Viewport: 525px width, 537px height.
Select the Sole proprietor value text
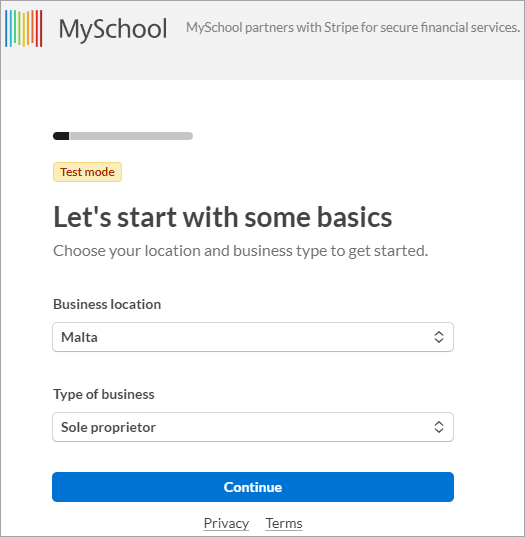[x=108, y=427]
